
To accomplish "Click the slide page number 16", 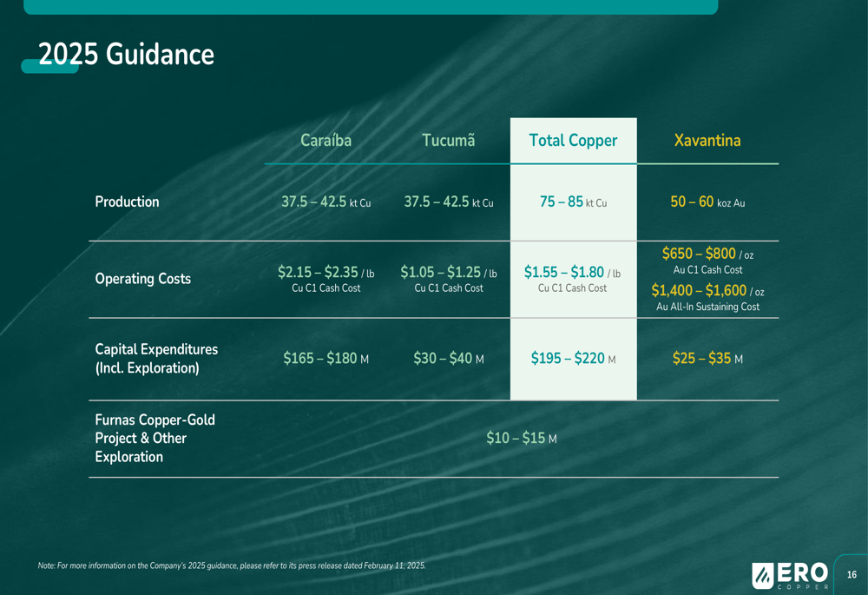I will click(x=852, y=574).
